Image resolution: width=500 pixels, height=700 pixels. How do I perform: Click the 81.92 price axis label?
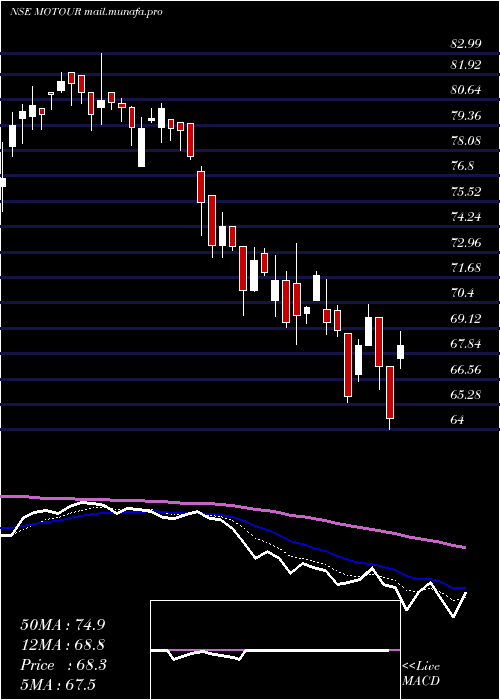(466, 65)
